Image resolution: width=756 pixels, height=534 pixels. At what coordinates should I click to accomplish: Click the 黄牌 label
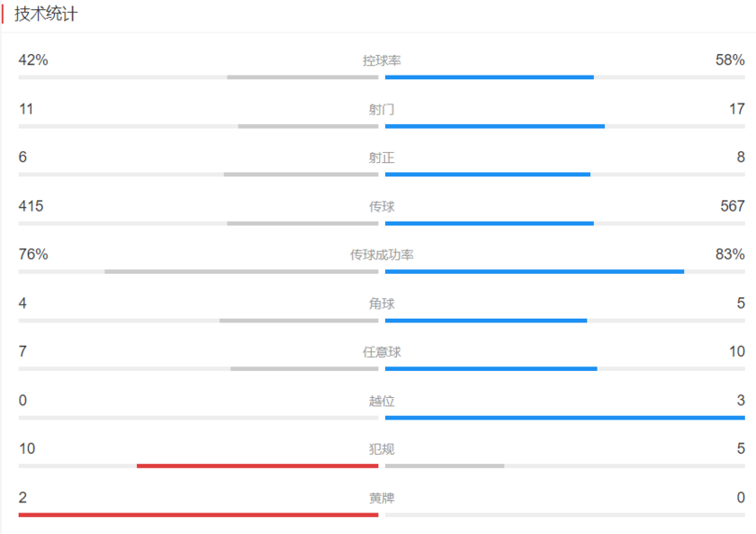[x=382, y=498]
